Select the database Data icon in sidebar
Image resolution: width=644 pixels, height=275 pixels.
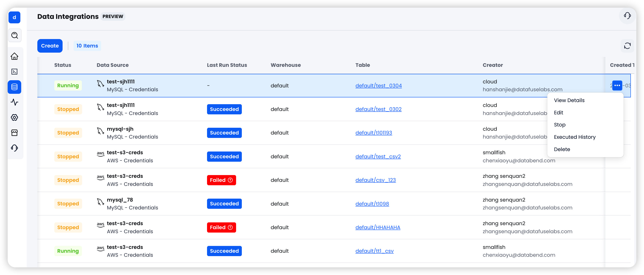14,87
